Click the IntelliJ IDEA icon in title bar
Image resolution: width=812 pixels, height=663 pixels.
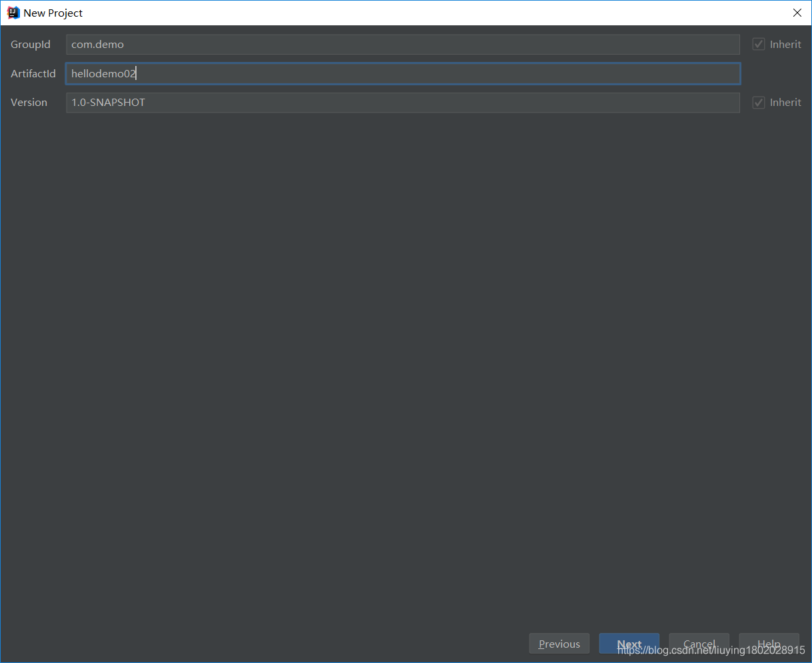point(13,13)
